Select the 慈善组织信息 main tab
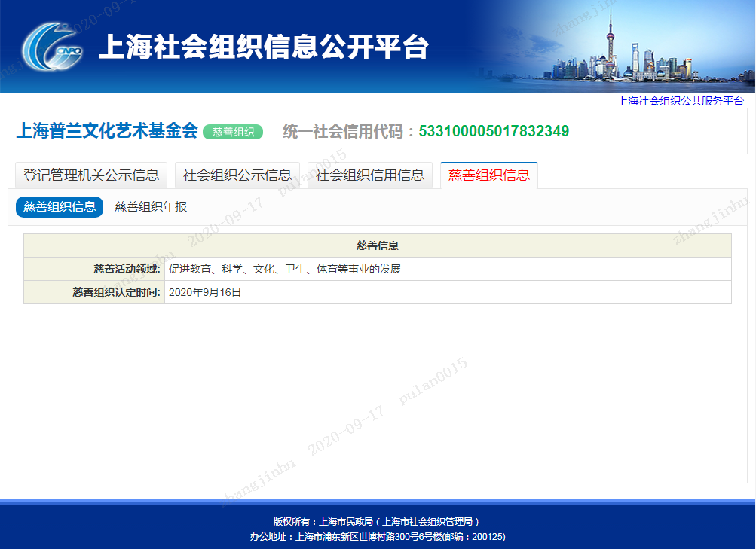This screenshot has height=549, width=756. tap(489, 175)
